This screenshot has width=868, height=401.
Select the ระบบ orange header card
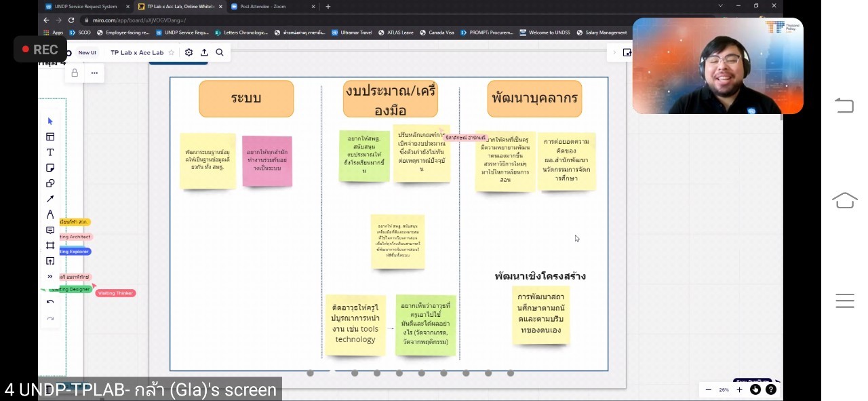(x=246, y=98)
